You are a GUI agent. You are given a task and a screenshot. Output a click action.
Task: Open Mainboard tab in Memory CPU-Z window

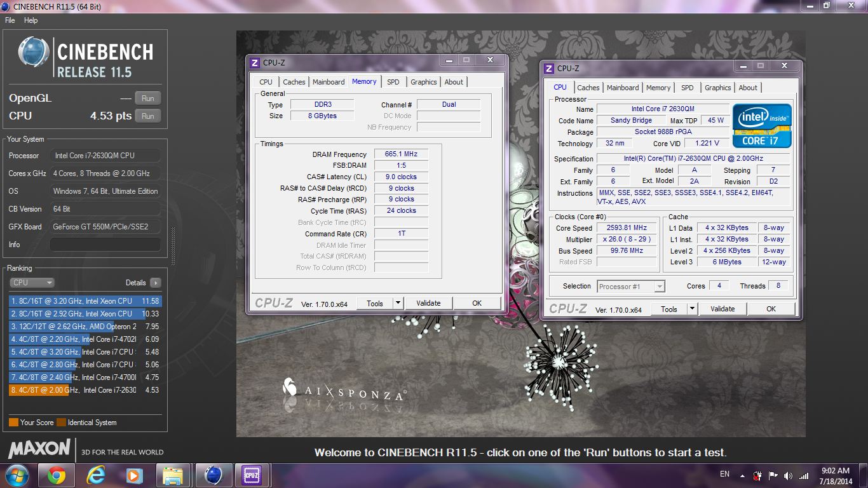(x=329, y=82)
